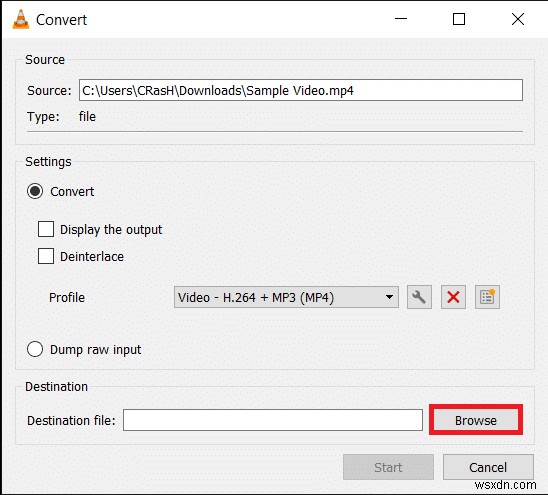Viewport: 548px width, 495px height.
Task: Enable the Deinterlace checkbox
Action: click(x=46, y=256)
